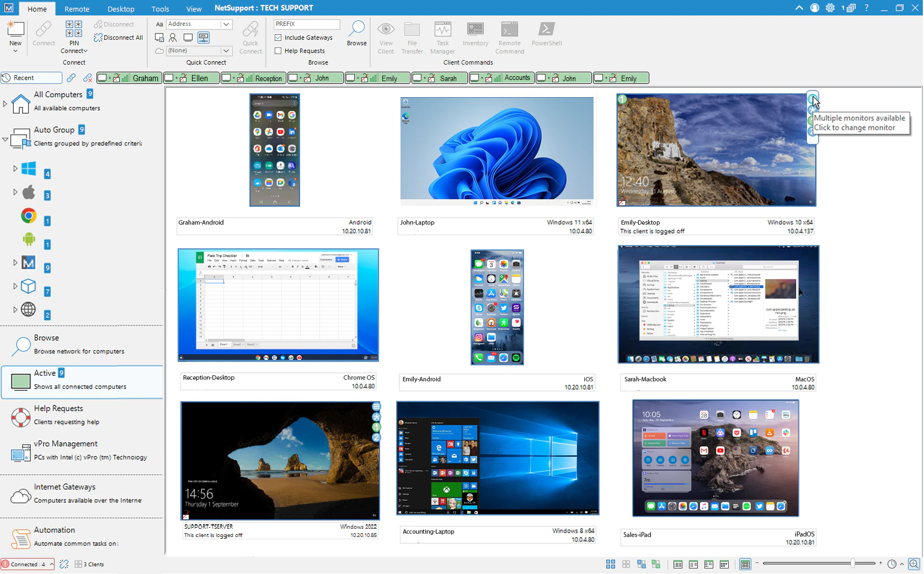Open the File Transfer tool

pyautogui.click(x=412, y=36)
